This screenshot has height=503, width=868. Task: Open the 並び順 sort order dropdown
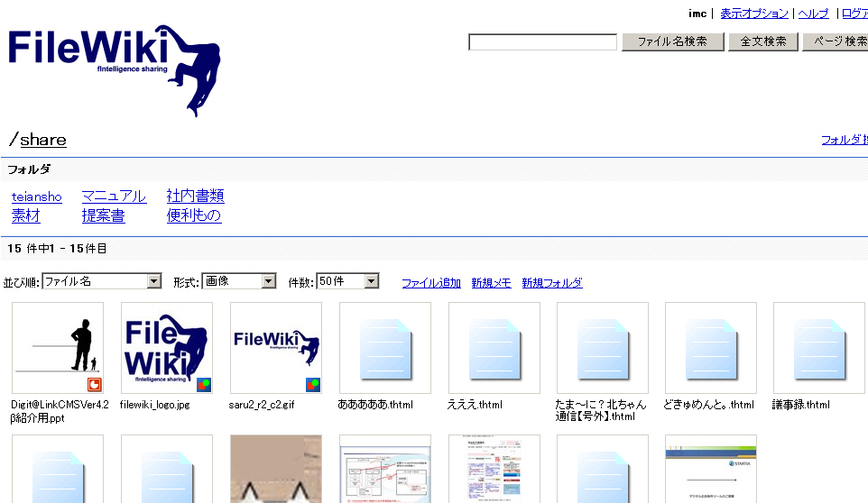(102, 281)
